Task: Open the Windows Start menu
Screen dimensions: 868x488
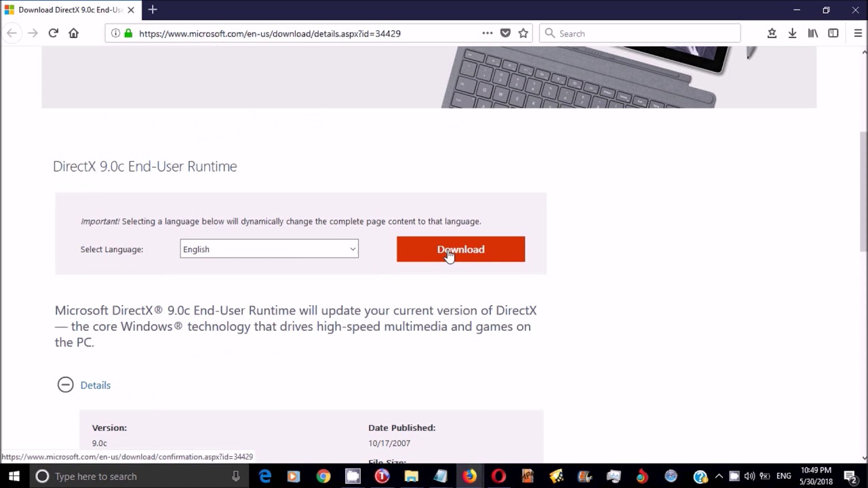Action: tap(14, 476)
